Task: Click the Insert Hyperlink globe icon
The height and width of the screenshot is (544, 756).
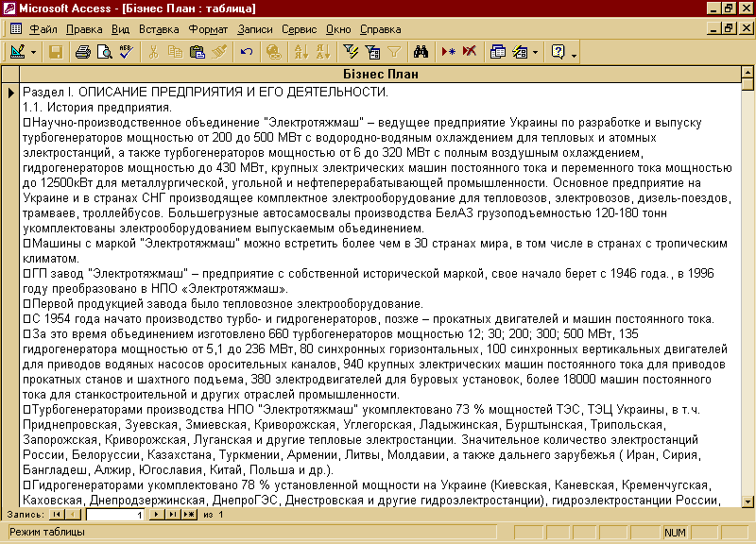Action: tap(274, 52)
